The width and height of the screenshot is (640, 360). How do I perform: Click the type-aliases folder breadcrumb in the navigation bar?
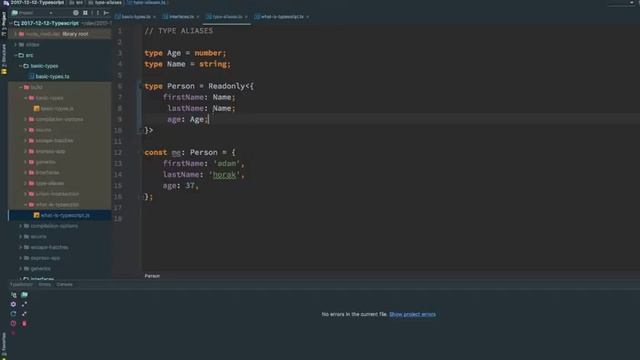tap(105, 2)
